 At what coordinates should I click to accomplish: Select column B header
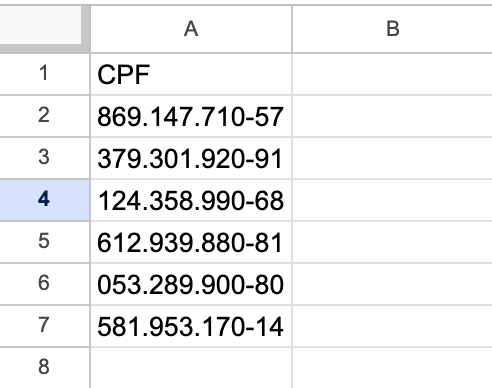pos(392,29)
